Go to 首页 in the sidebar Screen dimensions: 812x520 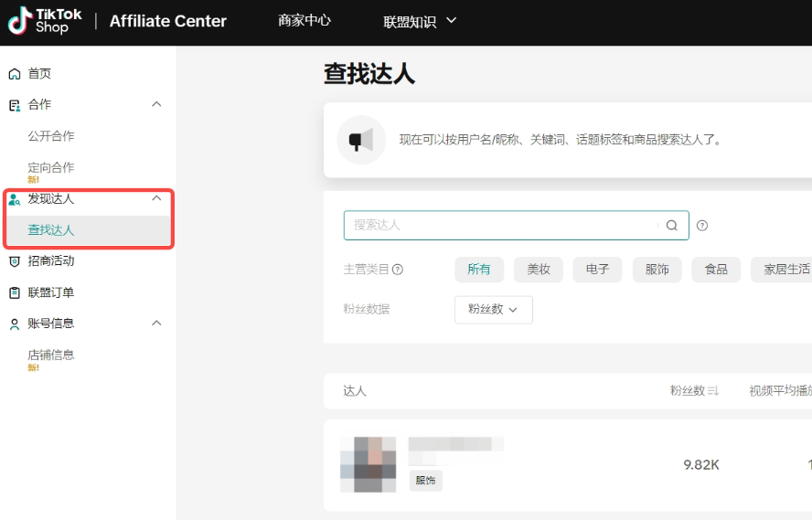tap(39, 73)
